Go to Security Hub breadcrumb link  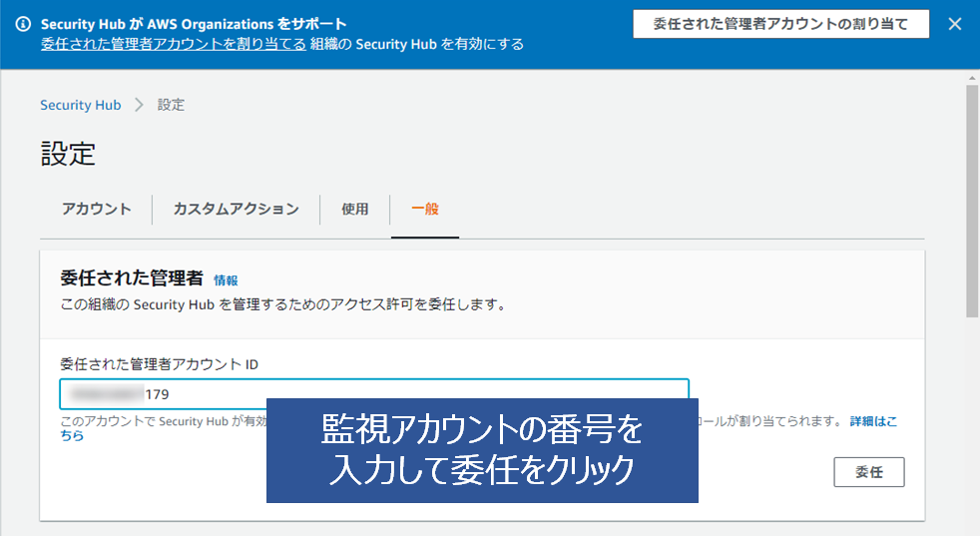[80, 105]
